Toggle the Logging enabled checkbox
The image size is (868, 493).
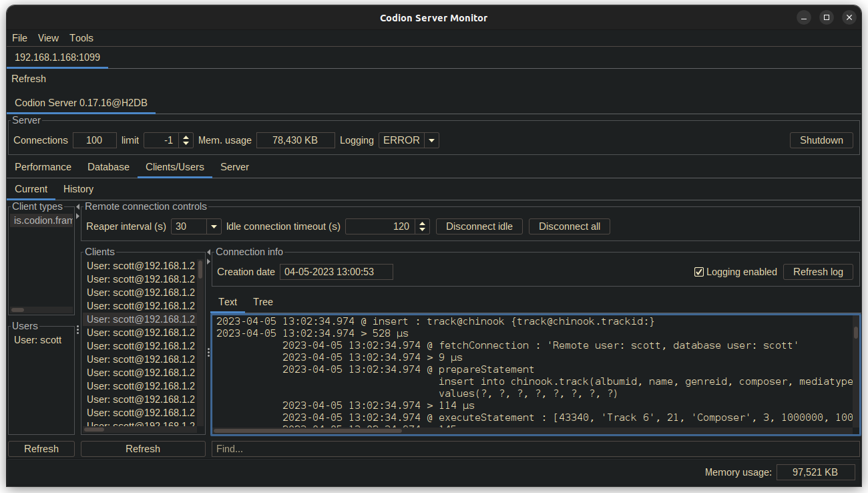pyautogui.click(x=699, y=272)
